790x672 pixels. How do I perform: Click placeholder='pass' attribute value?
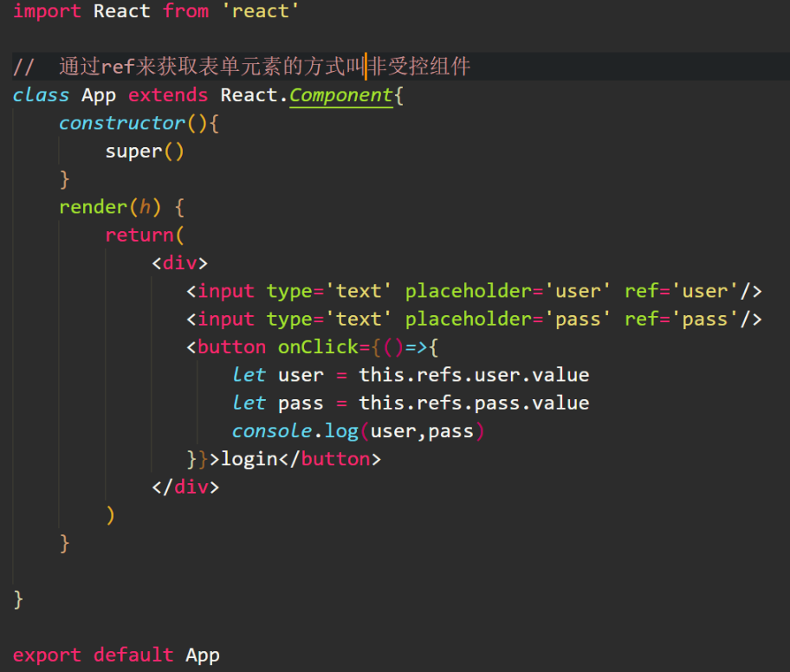(579, 320)
